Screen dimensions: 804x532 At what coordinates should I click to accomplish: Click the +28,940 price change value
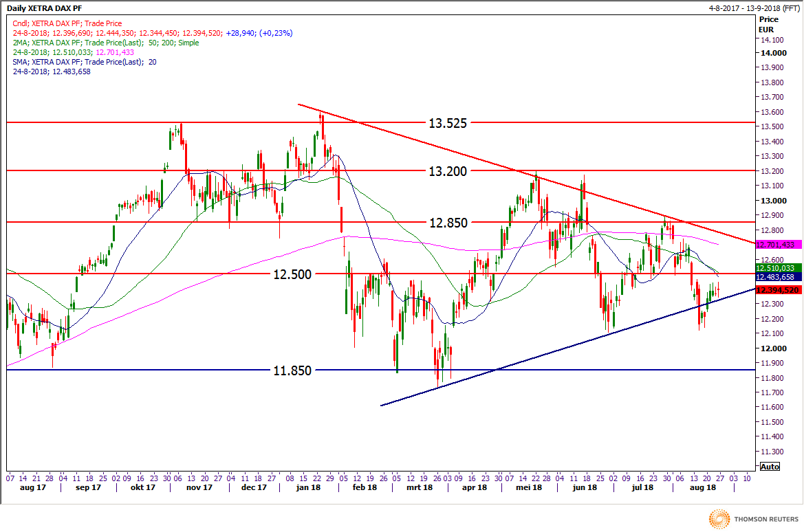pos(240,33)
